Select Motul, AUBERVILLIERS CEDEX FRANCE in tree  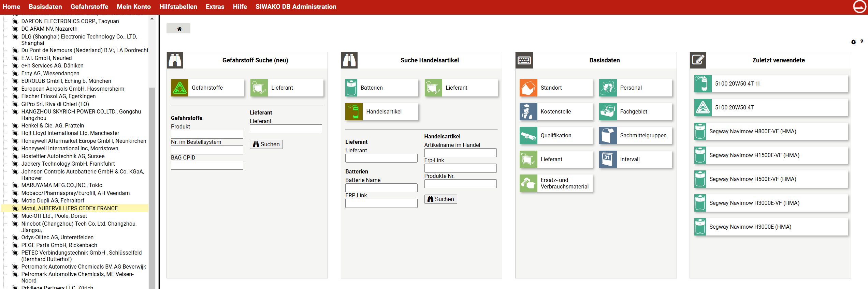pos(69,208)
